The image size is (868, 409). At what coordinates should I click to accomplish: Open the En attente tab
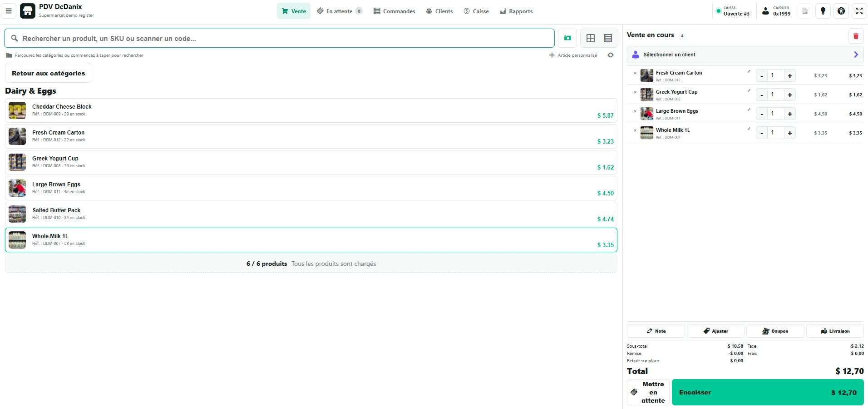point(339,11)
